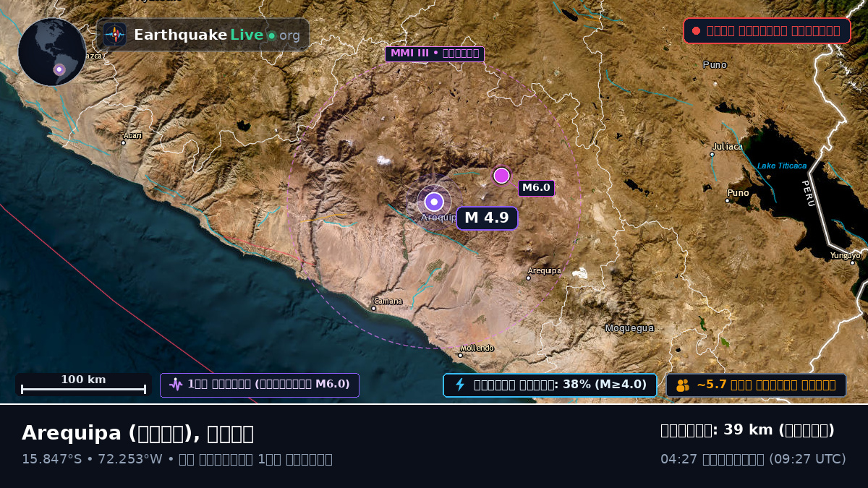Click the Earthquake Live compass logo icon
This screenshot has height=488, width=868.
115,35
